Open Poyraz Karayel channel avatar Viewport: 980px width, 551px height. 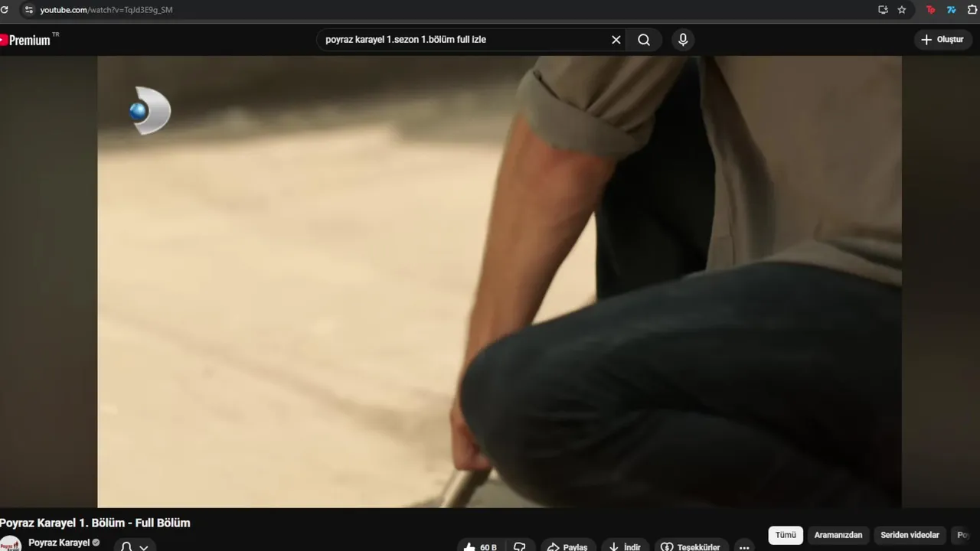click(x=10, y=544)
